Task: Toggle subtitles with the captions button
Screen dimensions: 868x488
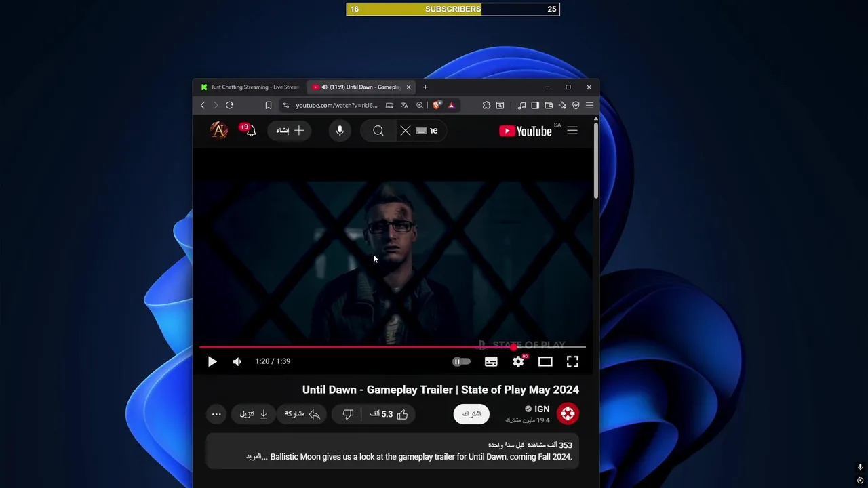Action: click(x=491, y=362)
